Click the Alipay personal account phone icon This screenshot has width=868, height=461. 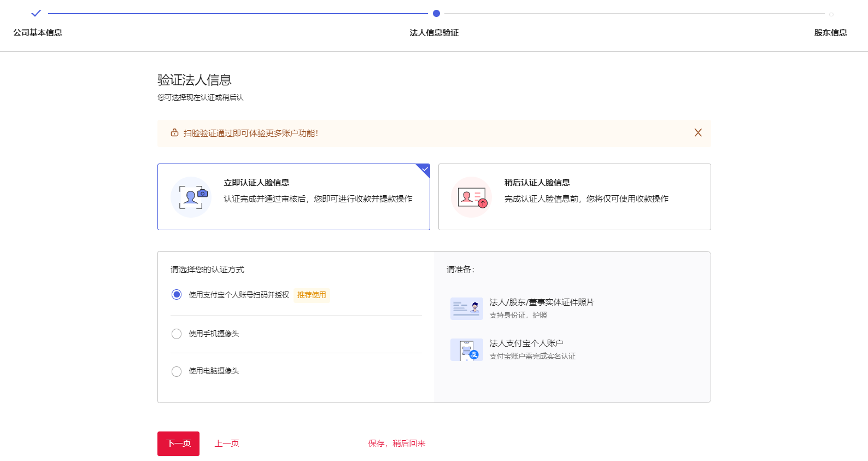pos(466,350)
